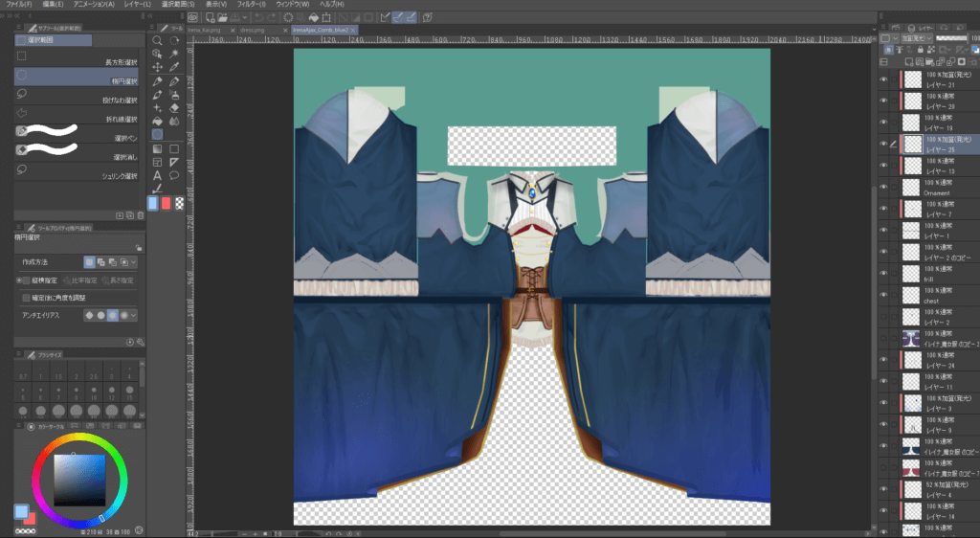Select the Ruler tool

click(174, 163)
